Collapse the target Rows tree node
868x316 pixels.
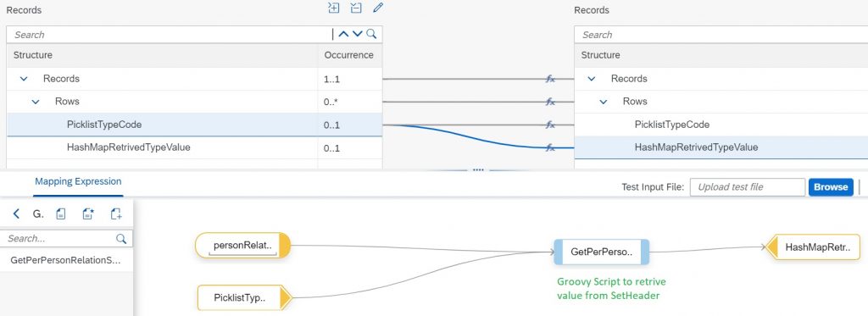604,102
